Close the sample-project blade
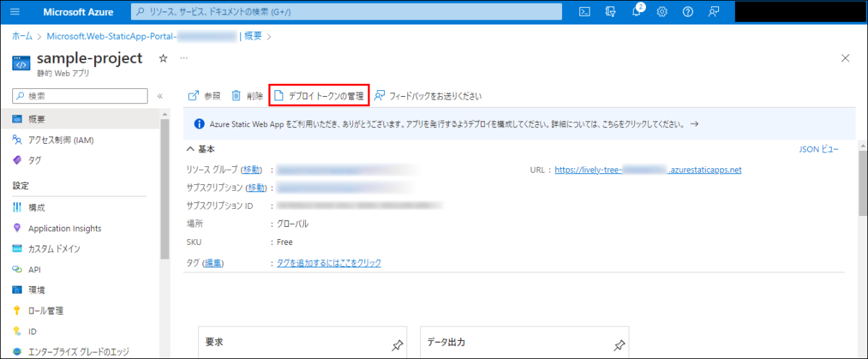868x359 pixels. point(846,59)
